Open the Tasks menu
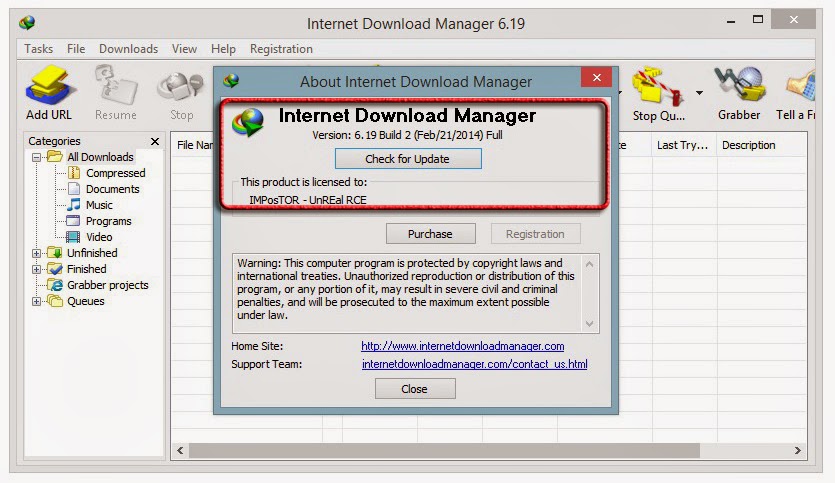The width and height of the screenshot is (835, 483). pos(38,49)
